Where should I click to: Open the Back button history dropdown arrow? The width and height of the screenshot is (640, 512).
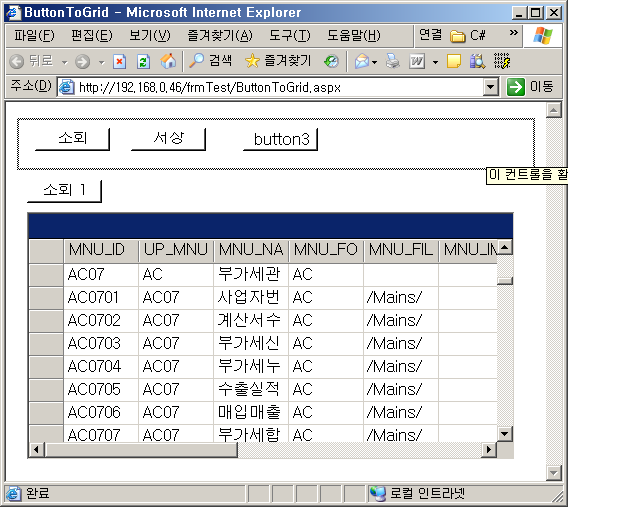[x=65, y=61]
